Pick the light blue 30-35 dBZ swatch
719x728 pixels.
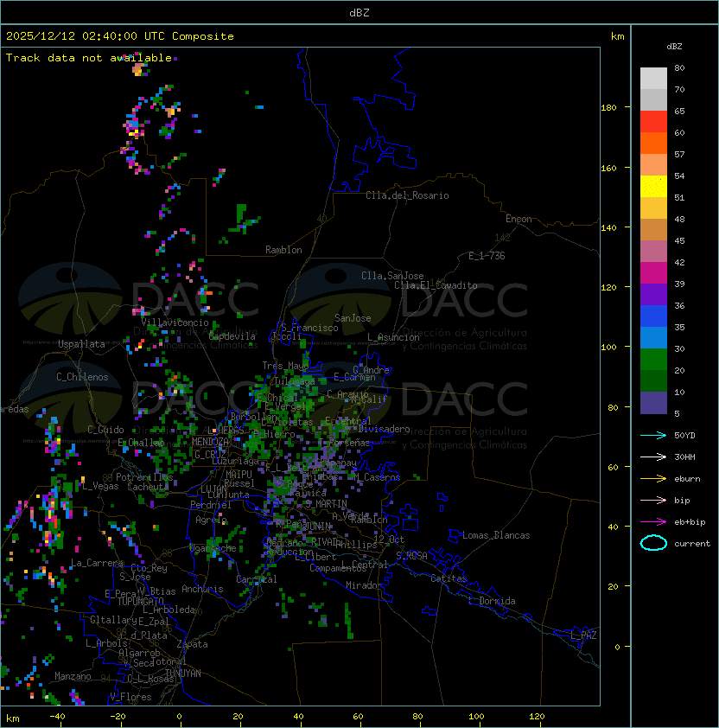[x=653, y=337]
